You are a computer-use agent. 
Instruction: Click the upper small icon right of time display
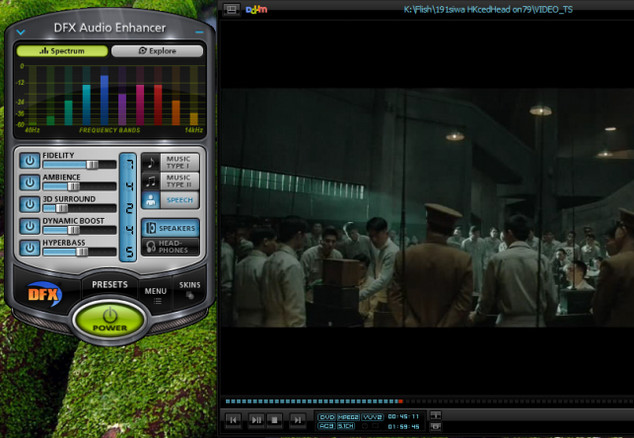pos(435,415)
